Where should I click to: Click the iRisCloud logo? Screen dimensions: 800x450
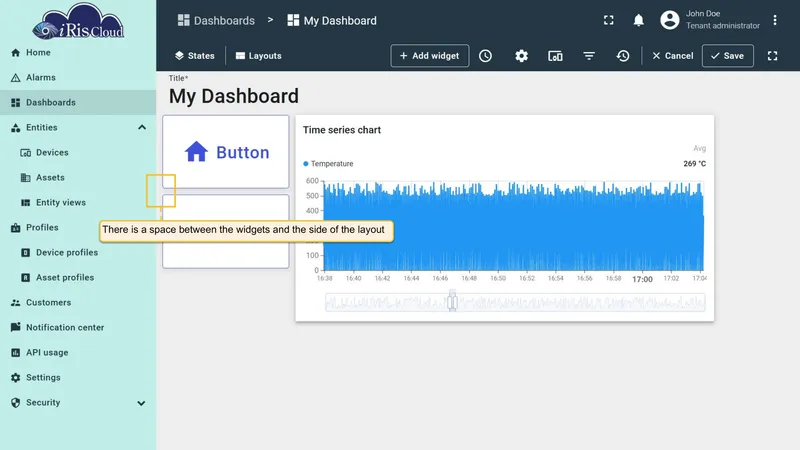pos(78,21)
